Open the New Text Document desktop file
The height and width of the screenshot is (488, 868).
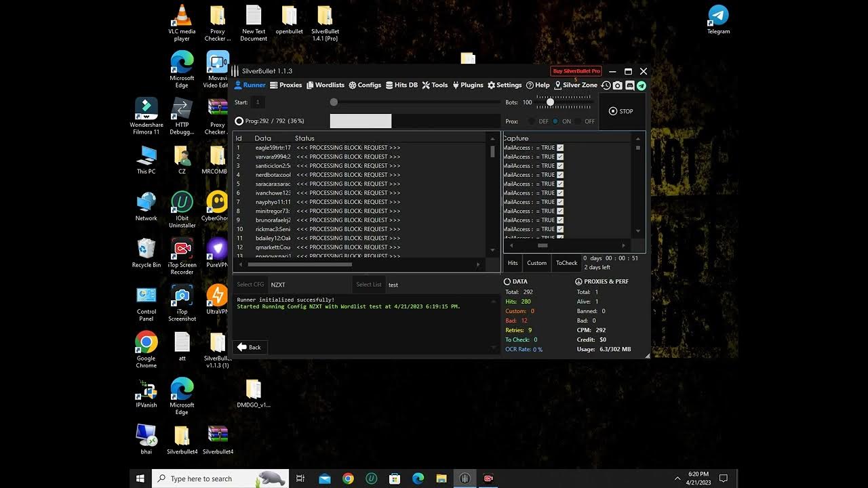pos(254,23)
